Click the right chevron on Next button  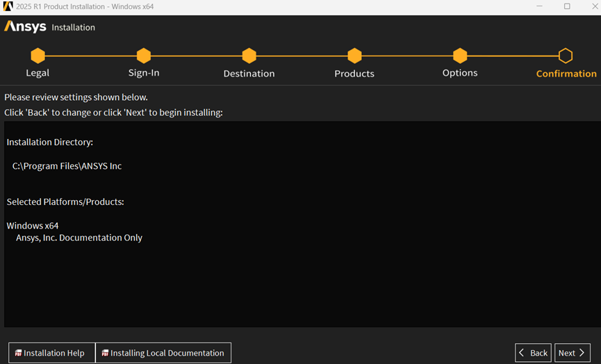[582, 352]
